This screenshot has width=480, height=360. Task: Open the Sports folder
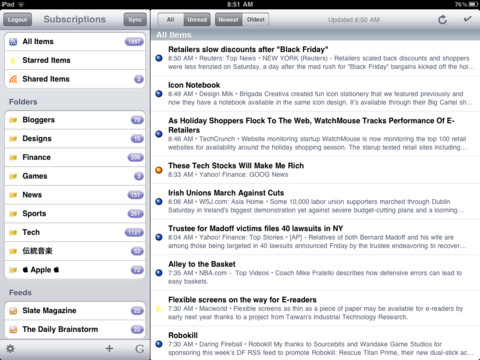pos(75,213)
